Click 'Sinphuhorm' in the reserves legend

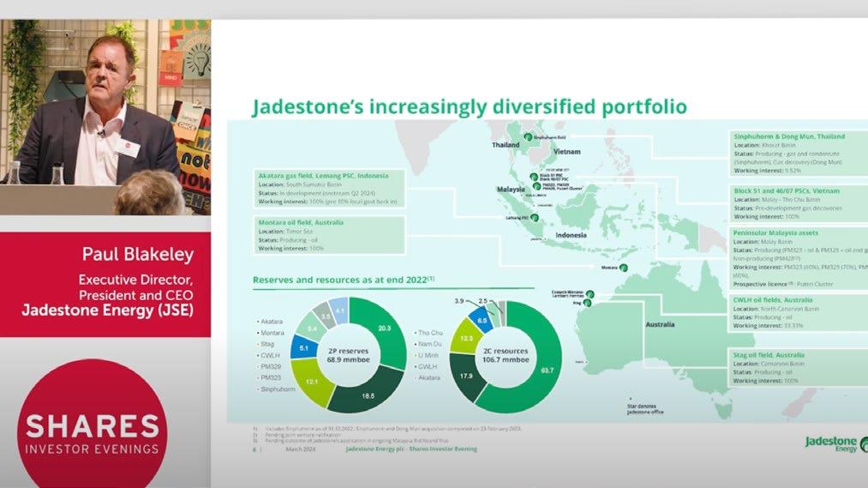pyautogui.click(x=278, y=389)
